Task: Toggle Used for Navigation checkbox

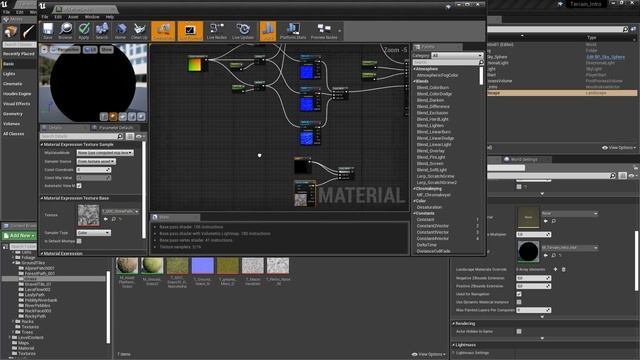Action: point(519,294)
